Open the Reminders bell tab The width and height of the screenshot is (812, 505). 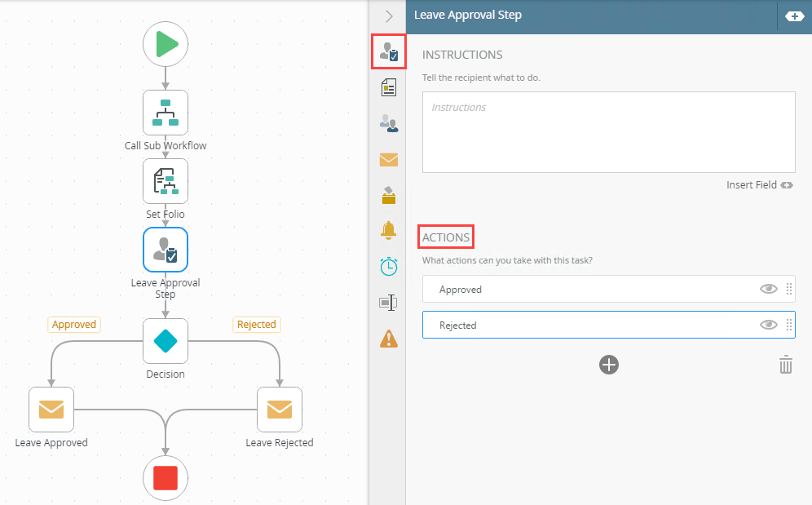tap(388, 230)
